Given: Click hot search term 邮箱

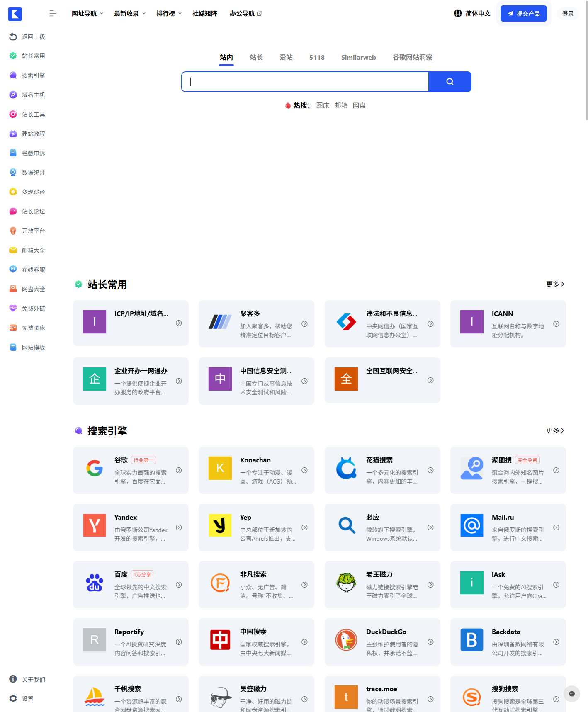Looking at the screenshot, I should click(x=341, y=105).
